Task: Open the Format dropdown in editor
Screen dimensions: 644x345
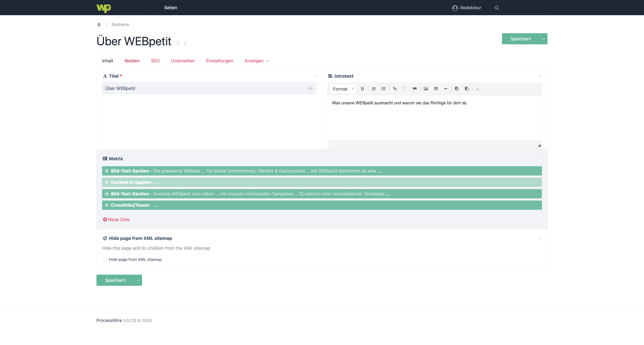Action: pyautogui.click(x=343, y=89)
